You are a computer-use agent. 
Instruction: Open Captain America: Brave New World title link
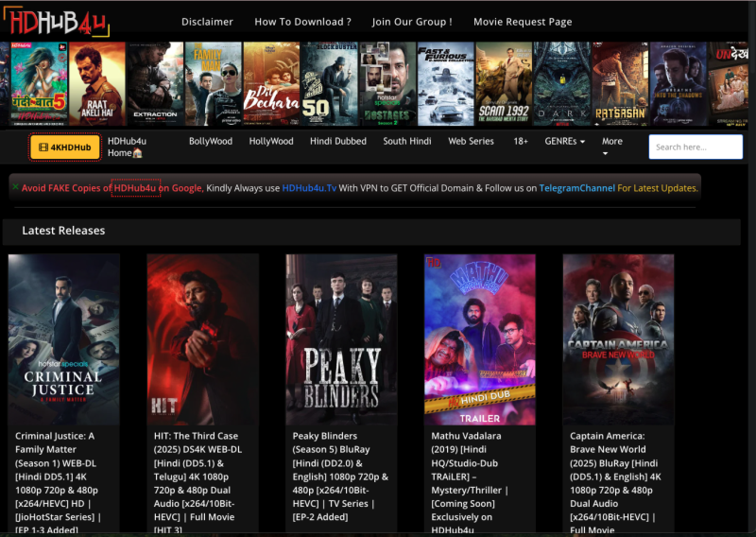(x=616, y=483)
